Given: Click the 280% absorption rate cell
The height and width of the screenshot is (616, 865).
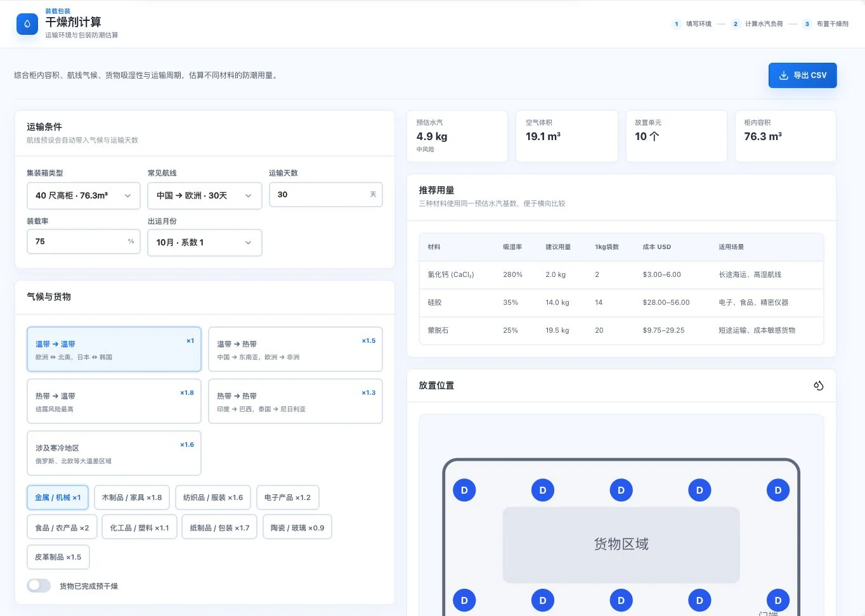Looking at the screenshot, I should (513, 274).
